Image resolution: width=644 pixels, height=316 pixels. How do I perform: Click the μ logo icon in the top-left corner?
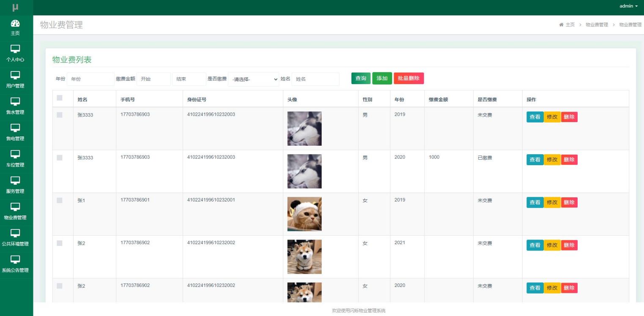[x=15, y=8]
